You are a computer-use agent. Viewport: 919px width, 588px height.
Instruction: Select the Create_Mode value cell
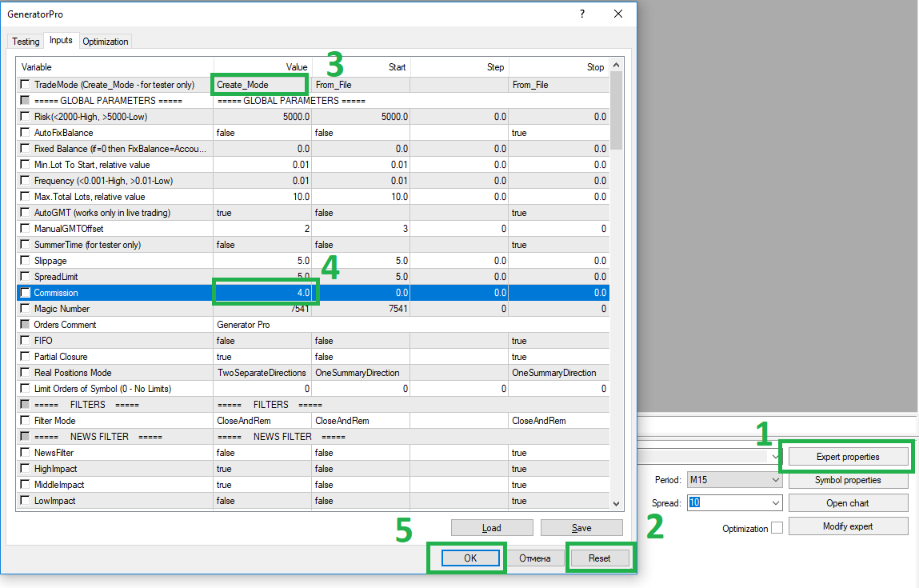[262, 85]
